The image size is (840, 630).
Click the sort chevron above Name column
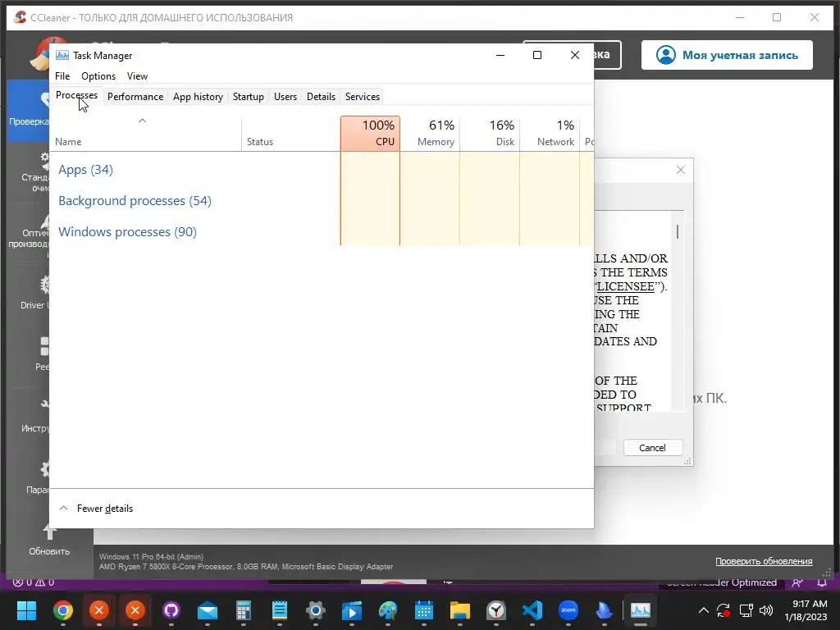click(142, 121)
